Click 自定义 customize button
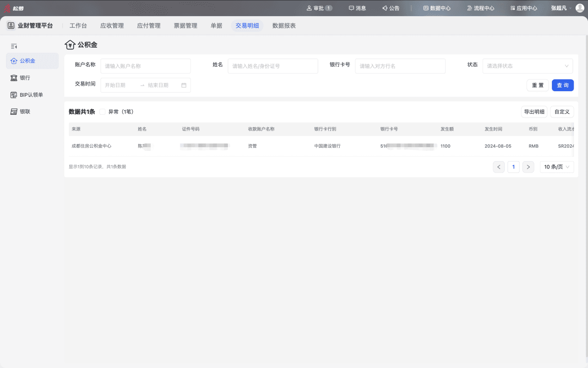The width and height of the screenshot is (588, 368). click(562, 112)
